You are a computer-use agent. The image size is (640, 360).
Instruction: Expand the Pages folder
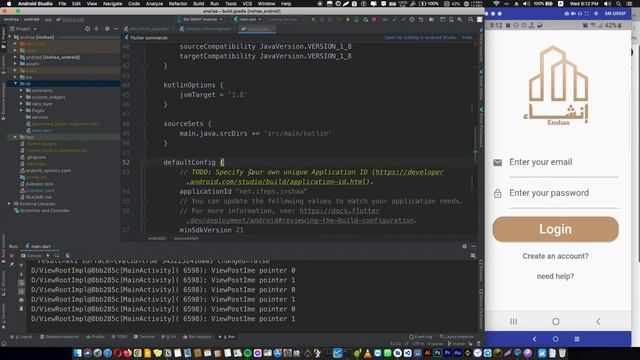[x=21, y=110]
